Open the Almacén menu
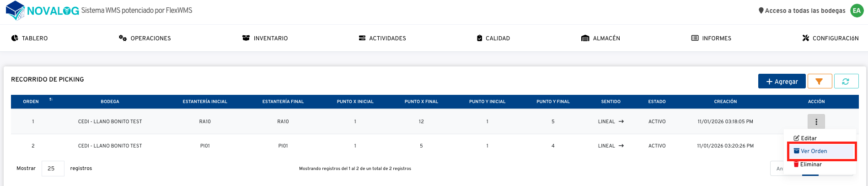 600,38
